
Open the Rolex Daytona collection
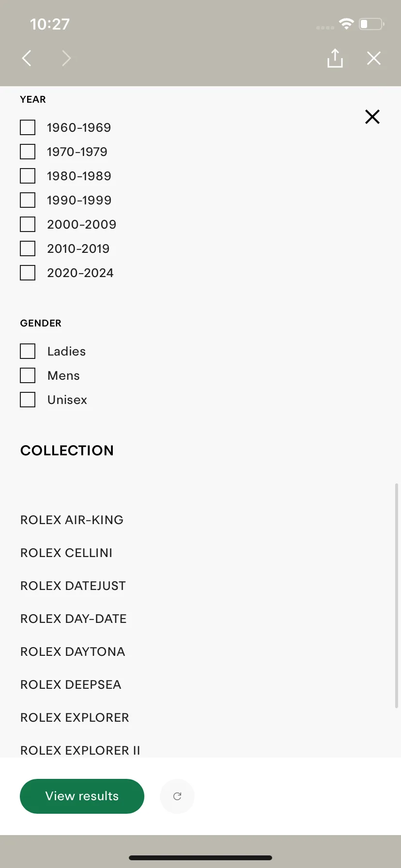[73, 651]
